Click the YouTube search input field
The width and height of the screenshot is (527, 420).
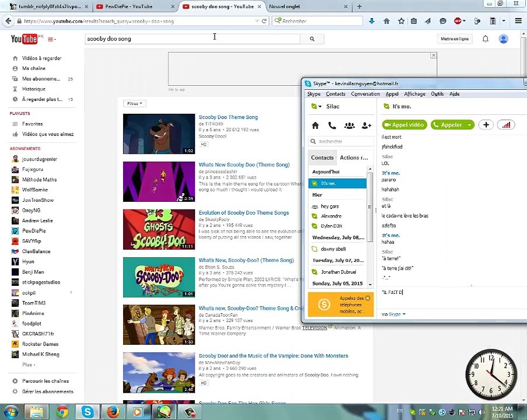pos(192,39)
